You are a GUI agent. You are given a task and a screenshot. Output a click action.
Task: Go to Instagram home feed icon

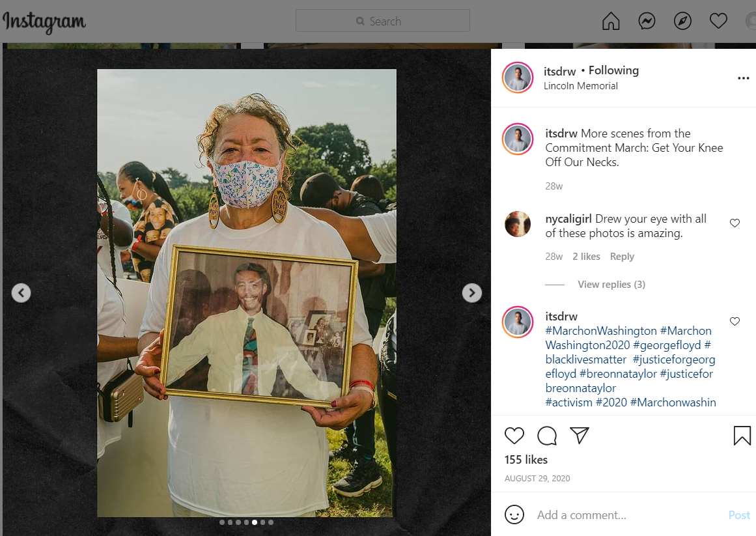(x=611, y=21)
